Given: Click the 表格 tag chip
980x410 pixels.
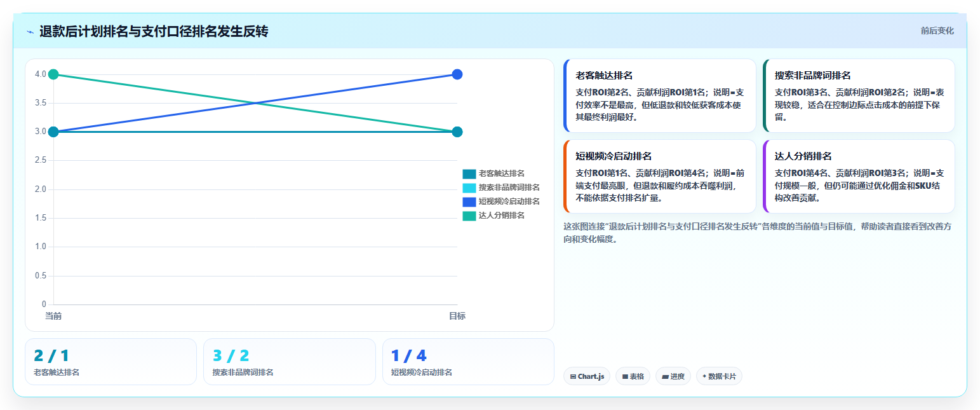Looking at the screenshot, I should tap(633, 376).
